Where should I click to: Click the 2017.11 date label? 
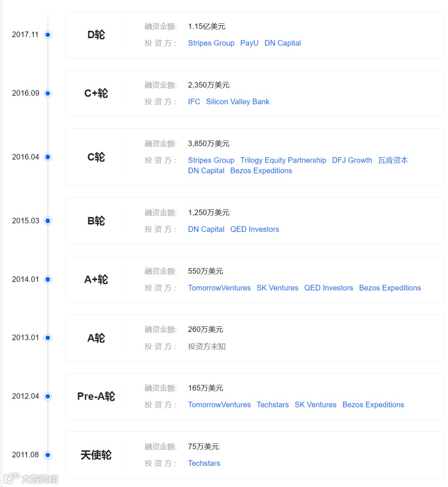coord(25,34)
